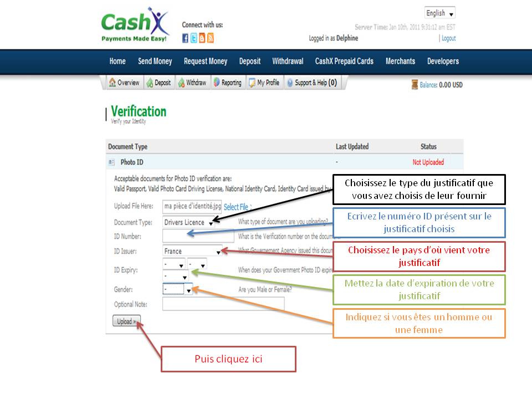Open Merchants in the navigation bar

pyautogui.click(x=400, y=62)
